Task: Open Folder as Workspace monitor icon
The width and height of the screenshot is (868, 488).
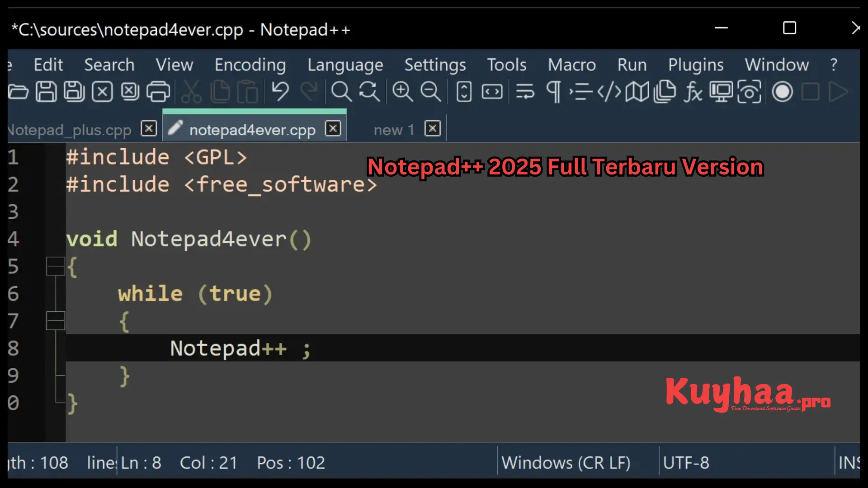Action: 721,92
